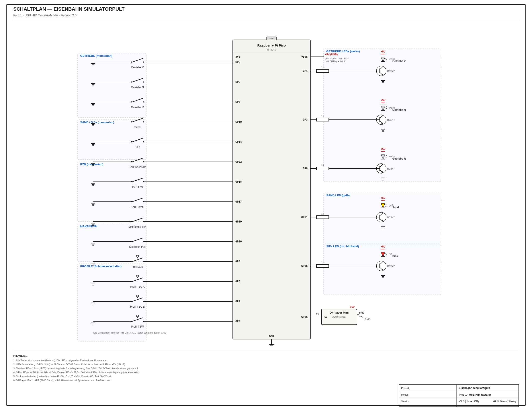
Task: Click the RX pin label on DFPlayer Mini
Action: (x=325, y=317)
